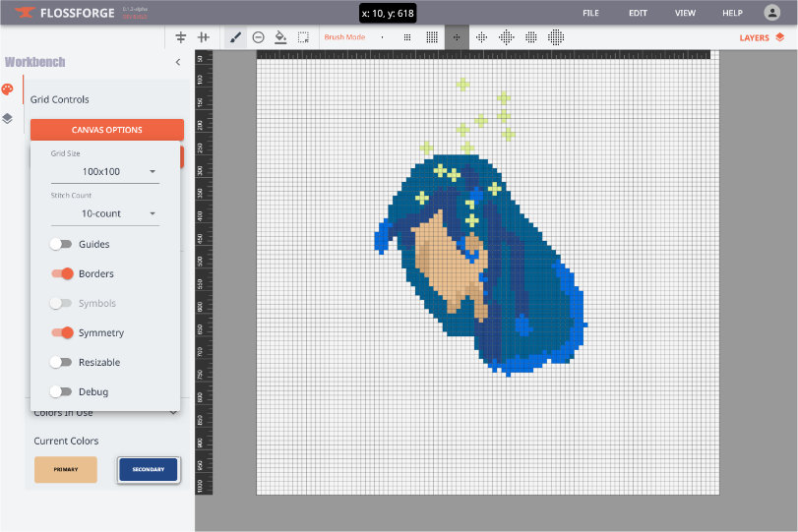Toggle the Debug switch on
The height and width of the screenshot is (532, 798).
[x=62, y=391]
